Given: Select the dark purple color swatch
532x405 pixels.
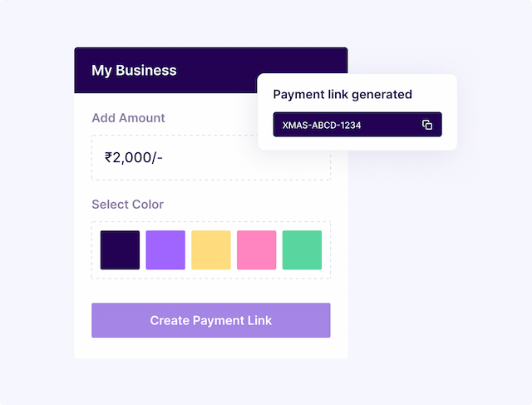Looking at the screenshot, I should [x=121, y=250].
